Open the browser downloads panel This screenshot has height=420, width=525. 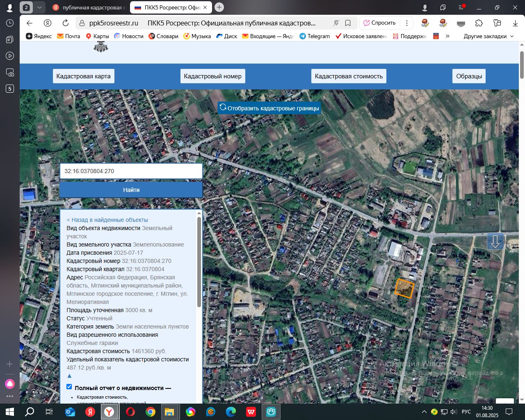[515, 23]
